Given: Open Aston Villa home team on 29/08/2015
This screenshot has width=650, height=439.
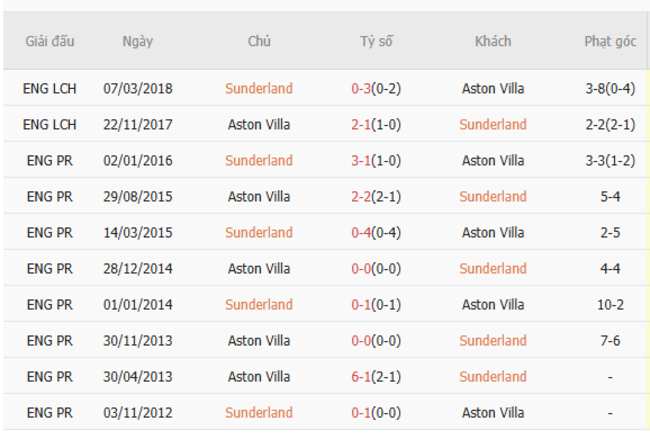Looking at the screenshot, I should point(259,196).
